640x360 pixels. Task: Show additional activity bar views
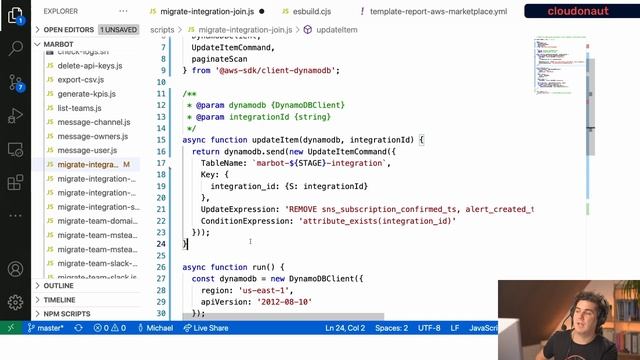pos(15,216)
